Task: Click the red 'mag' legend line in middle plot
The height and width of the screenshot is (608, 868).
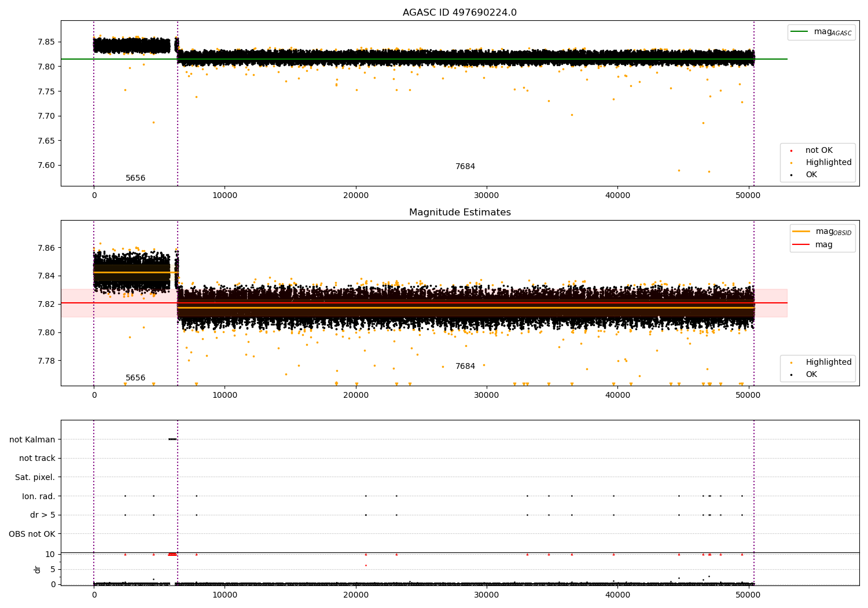Action: click(x=801, y=245)
